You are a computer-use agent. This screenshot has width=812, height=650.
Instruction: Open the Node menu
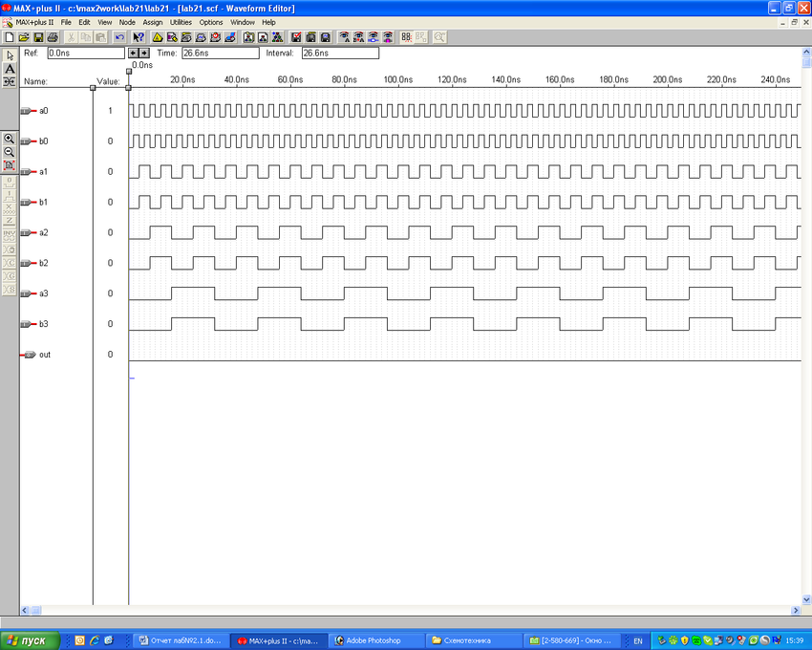[127, 22]
